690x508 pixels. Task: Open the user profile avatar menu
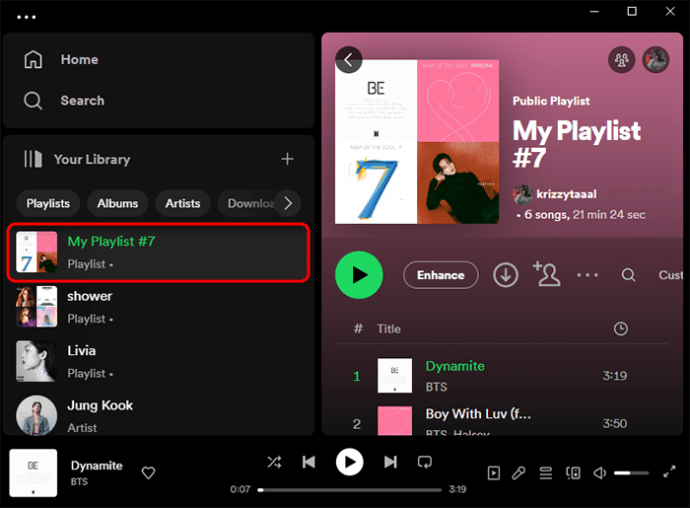[x=656, y=59]
